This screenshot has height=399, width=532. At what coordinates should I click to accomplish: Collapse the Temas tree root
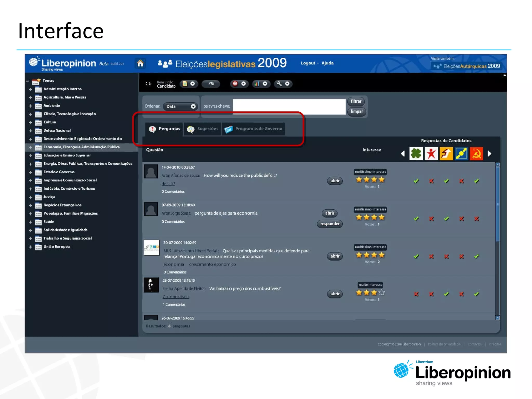click(x=27, y=81)
